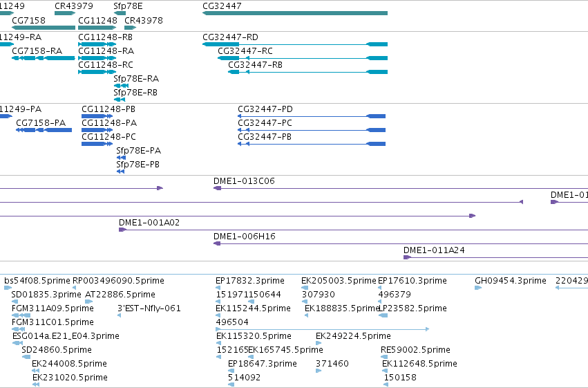The image size is (588, 388).
Task: Select the Sfp78E-PB protein glyph
Action: tap(120, 172)
